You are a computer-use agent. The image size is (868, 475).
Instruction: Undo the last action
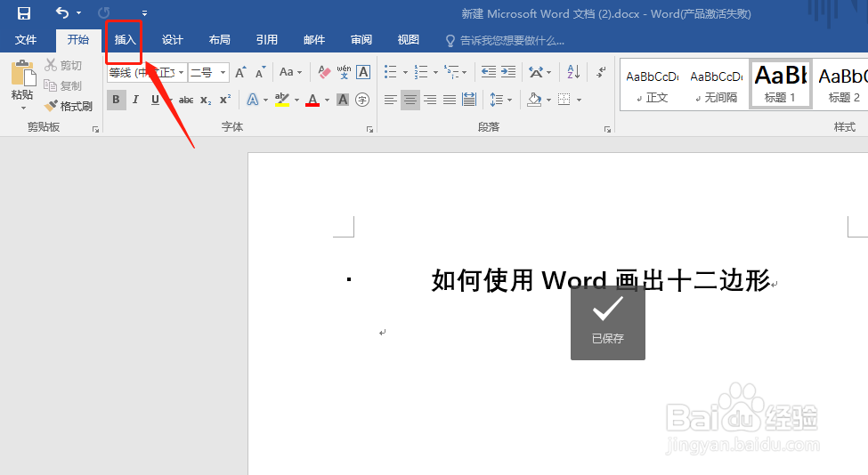pyautogui.click(x=62, y=12)
